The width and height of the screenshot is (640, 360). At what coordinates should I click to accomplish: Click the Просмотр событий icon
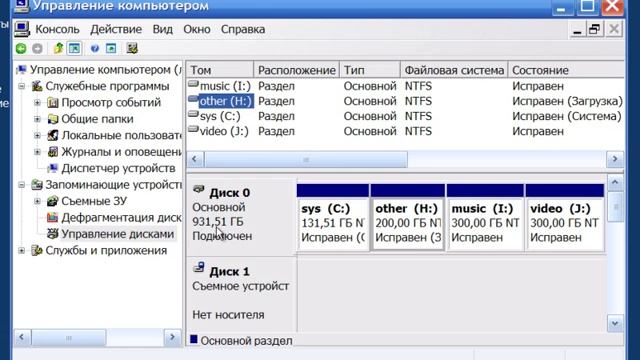coord(53,102)
